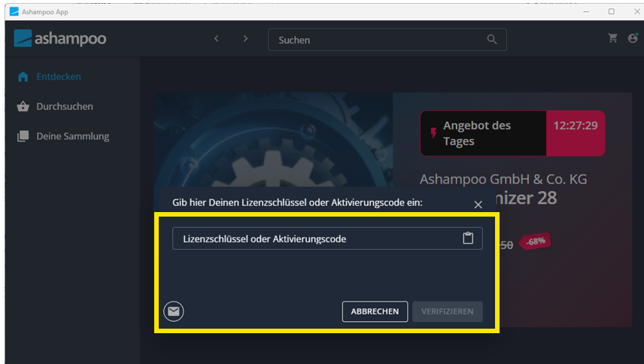Viewport: 644px width, 364px height.
Task: Click ABBRECHEN button
Action: coord(375,311)
